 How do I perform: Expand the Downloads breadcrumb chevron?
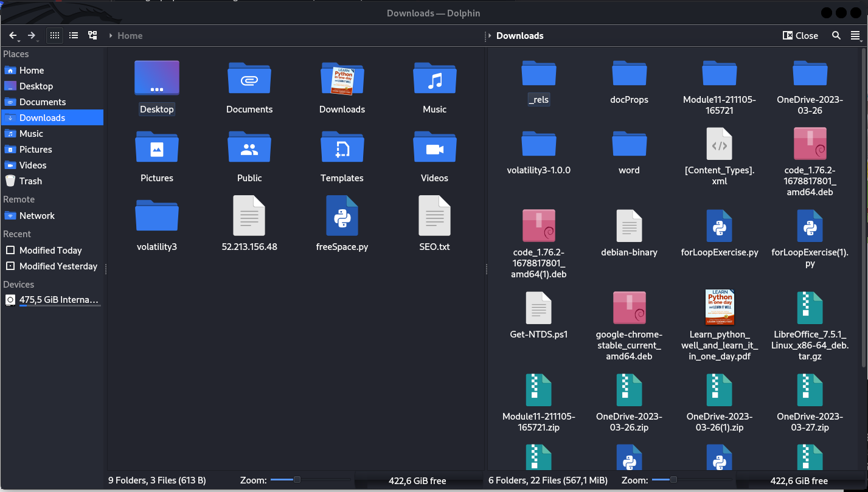coord(490,35)
